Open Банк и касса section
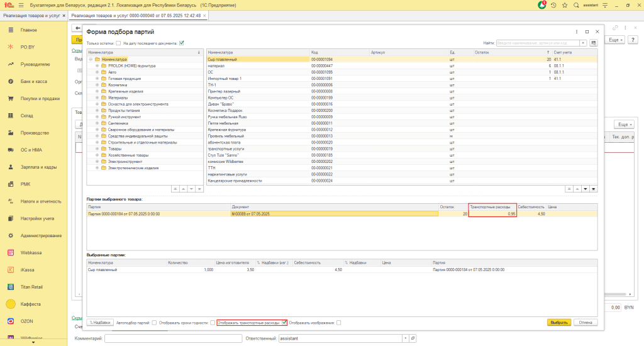The image size is (644, 346). point(34,81)
